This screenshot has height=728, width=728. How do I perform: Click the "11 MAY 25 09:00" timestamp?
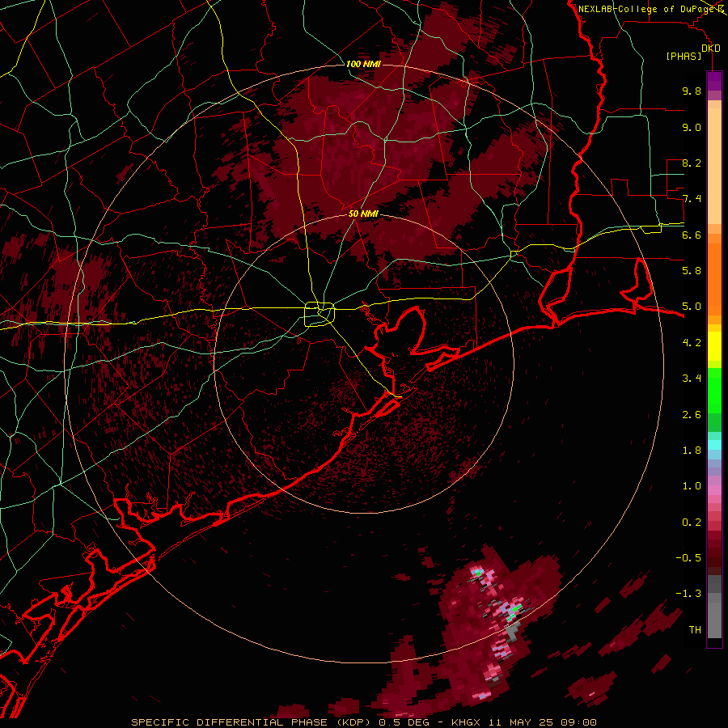(542, 722)
